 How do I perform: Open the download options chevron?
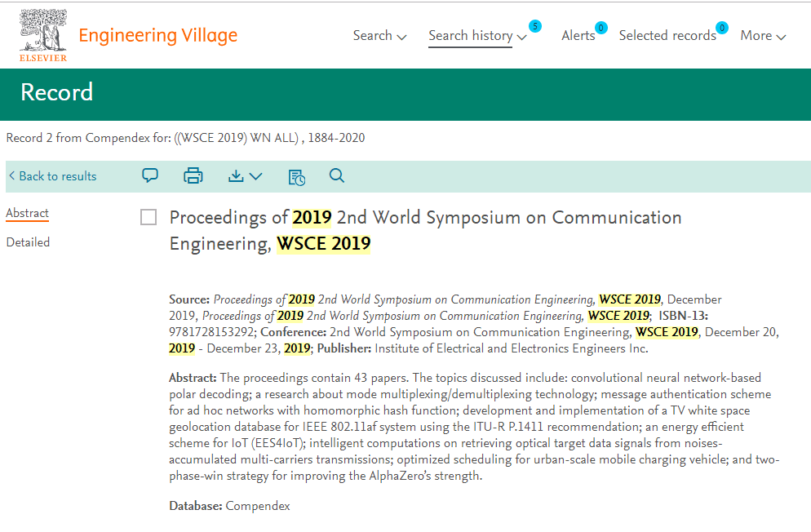(x=255, y=175)
